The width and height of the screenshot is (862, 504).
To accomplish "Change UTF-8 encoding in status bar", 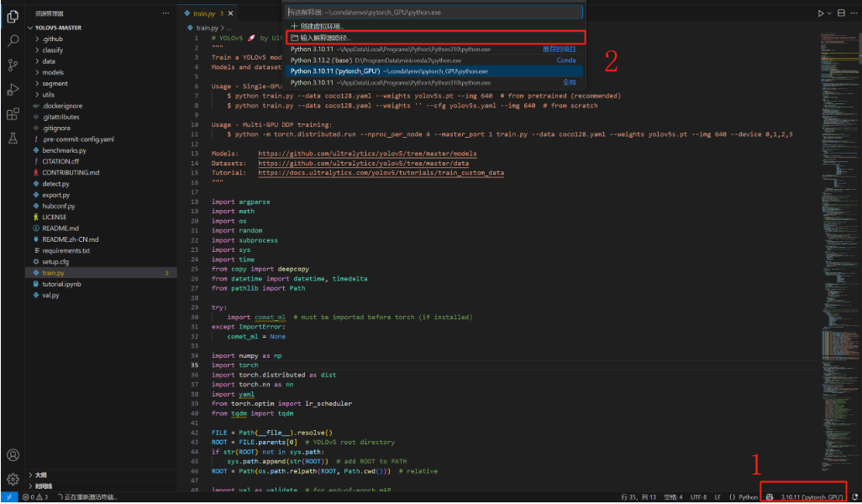I will (699, 496).
